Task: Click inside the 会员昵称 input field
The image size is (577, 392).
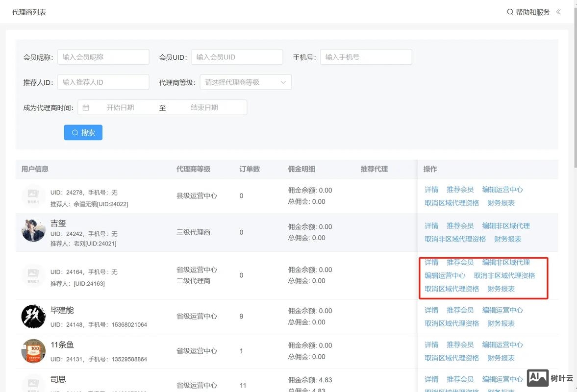Action: coord(103,56)
